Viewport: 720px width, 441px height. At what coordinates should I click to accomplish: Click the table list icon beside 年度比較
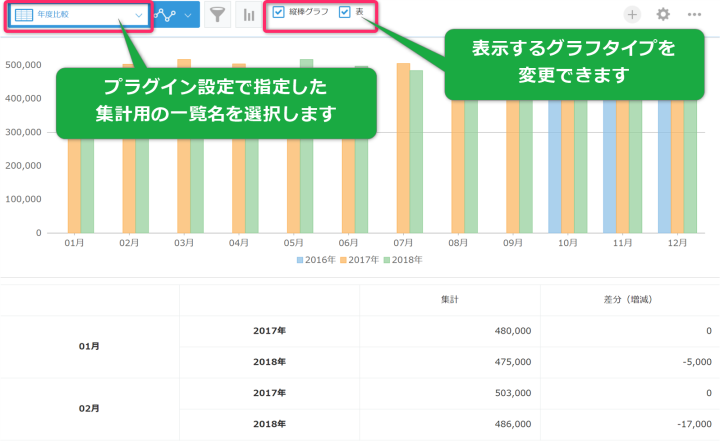(22, 15)
